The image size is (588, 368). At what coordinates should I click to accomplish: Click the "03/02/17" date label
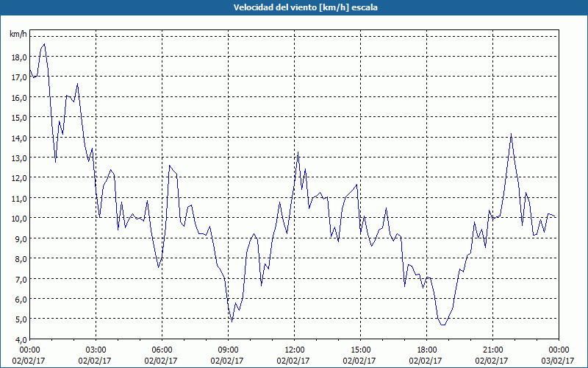click(558, 361)
